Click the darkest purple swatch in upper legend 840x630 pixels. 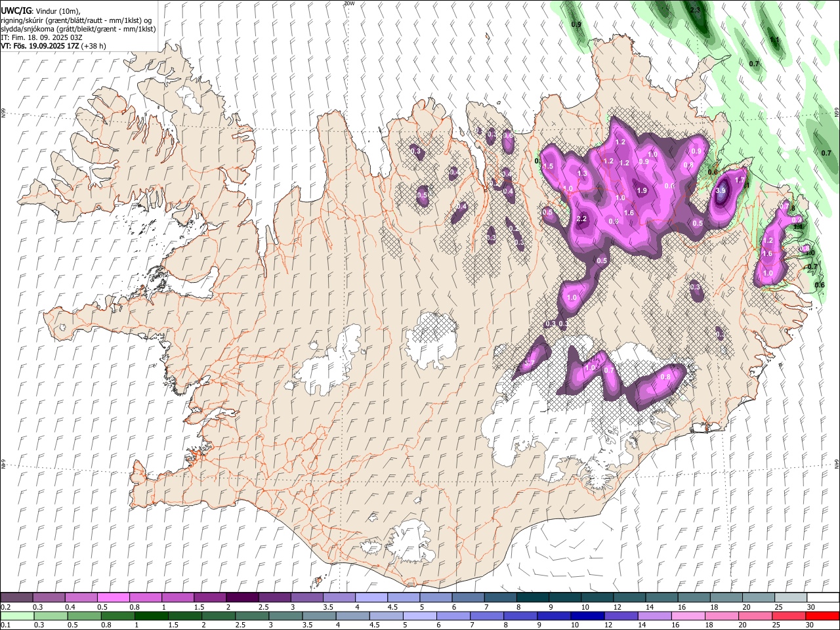click(241, 598)
